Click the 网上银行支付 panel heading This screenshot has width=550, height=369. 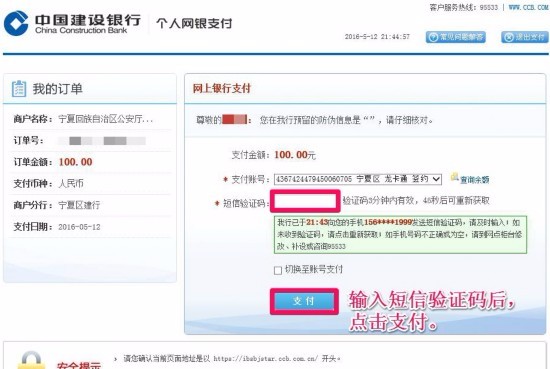coord(221,88)
